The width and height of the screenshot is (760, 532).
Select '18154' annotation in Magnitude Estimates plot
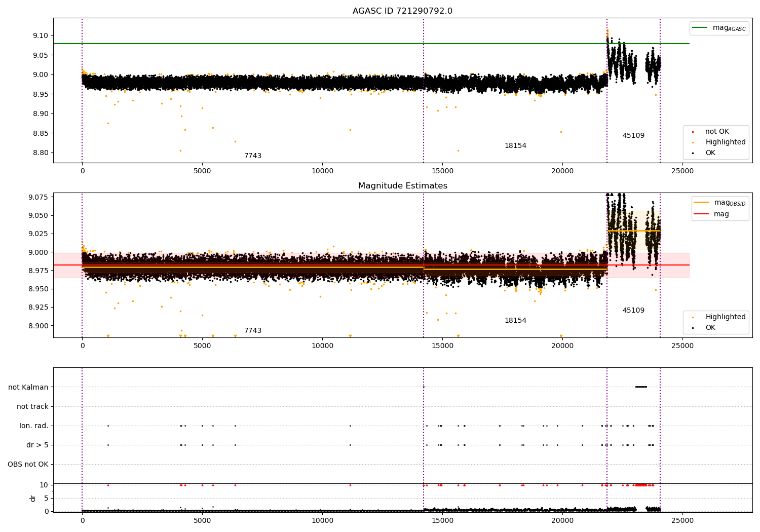pos(515,321)
